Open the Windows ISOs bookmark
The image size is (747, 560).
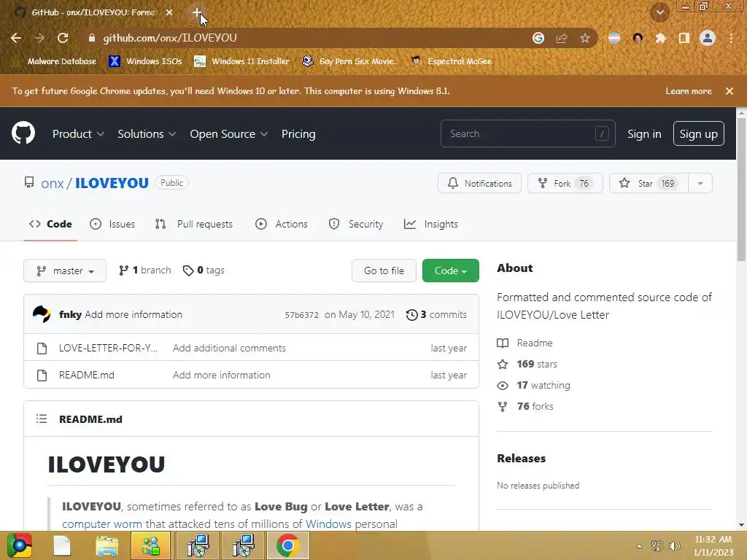(x=146, y=61)
